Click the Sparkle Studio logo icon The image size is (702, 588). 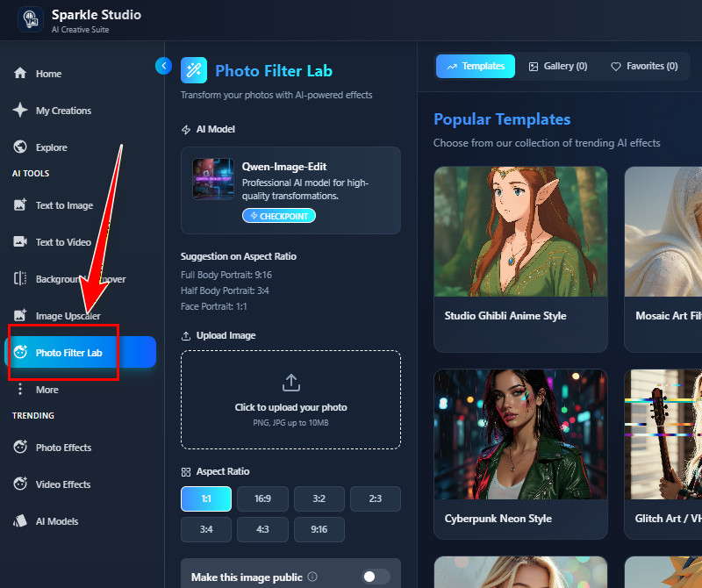tap(31, 19)
